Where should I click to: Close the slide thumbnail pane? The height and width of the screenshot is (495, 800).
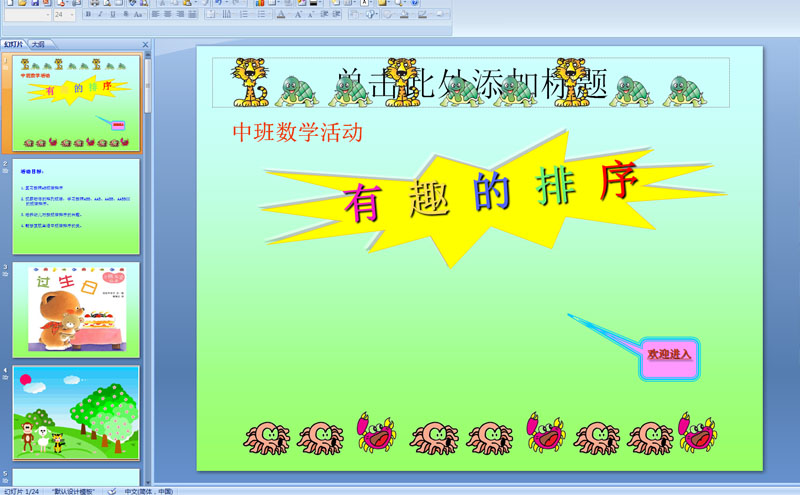point(145,45)
